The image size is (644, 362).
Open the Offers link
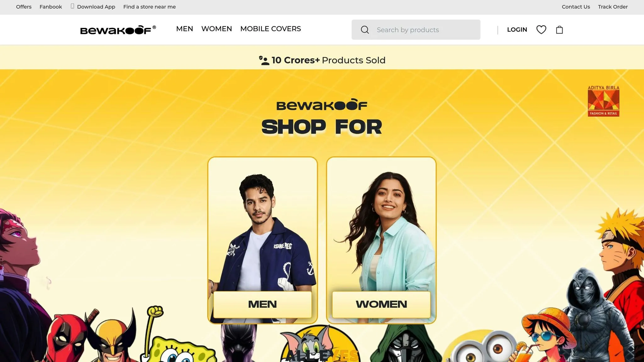coord(24,7)
